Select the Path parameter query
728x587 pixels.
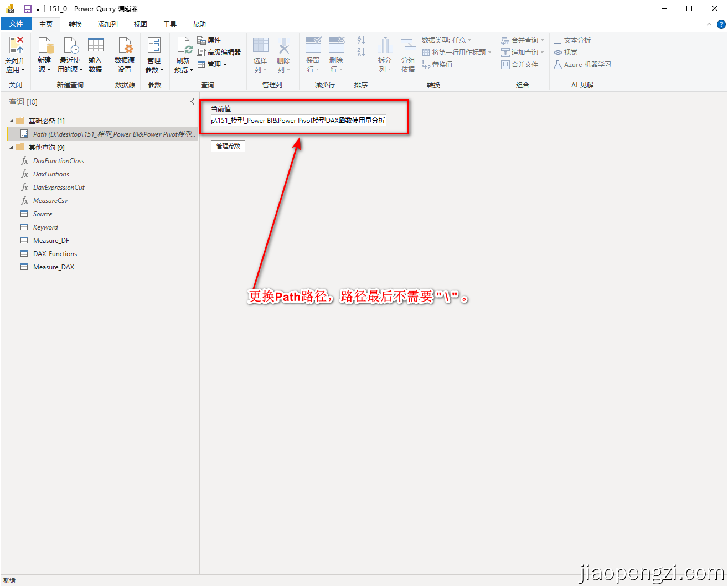(102, 134)
